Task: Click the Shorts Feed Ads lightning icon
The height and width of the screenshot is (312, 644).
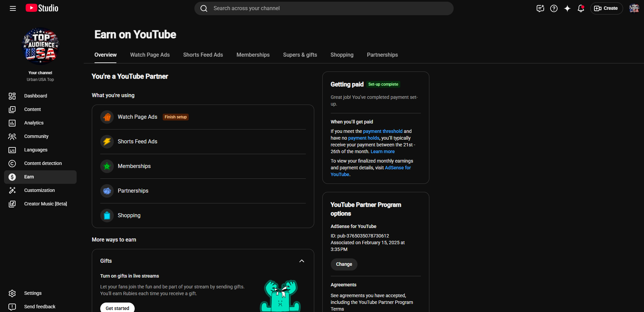Action: click(x=107, y=142)
